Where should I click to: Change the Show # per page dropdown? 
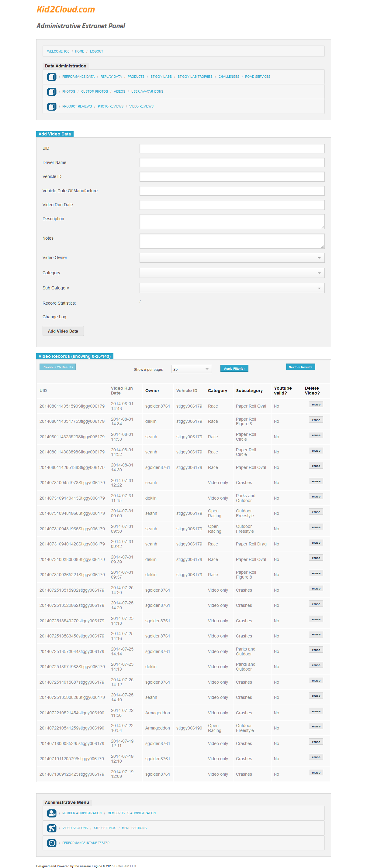(x=191, y=369)
